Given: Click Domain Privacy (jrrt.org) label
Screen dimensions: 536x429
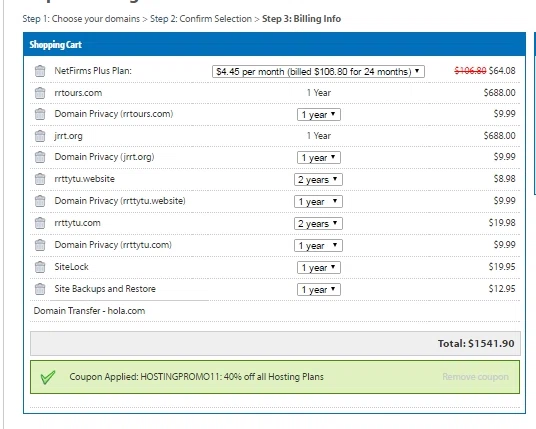Looking at the screenshot, I should pyautogui.click(x=105, y=157).
